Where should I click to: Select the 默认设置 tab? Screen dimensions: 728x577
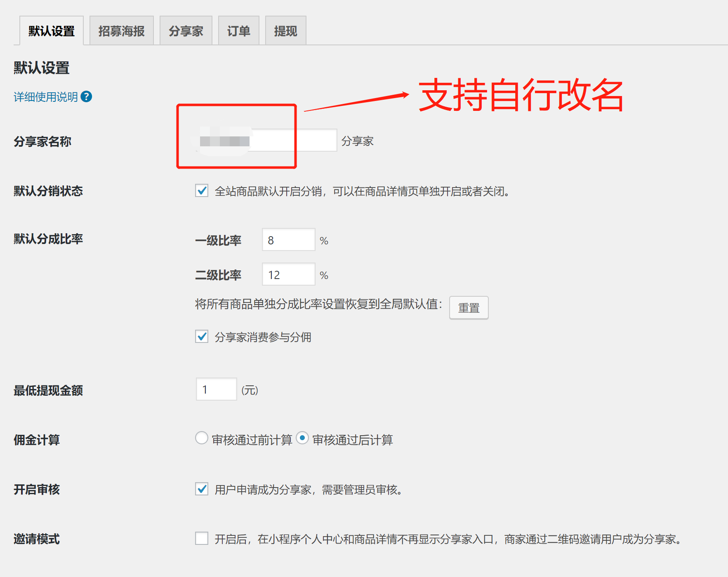coord(52,31)
